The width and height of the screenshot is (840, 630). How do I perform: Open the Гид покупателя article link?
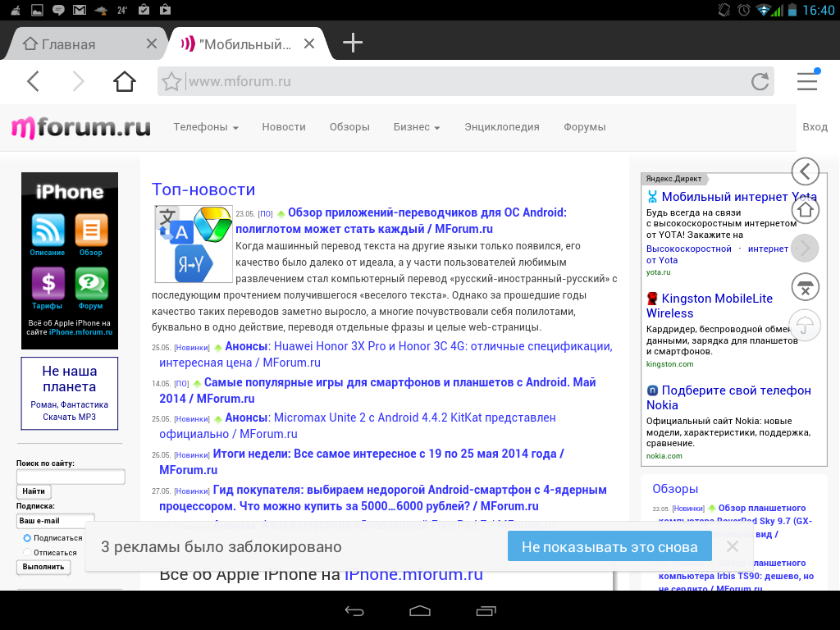click(x=383, y=498)
